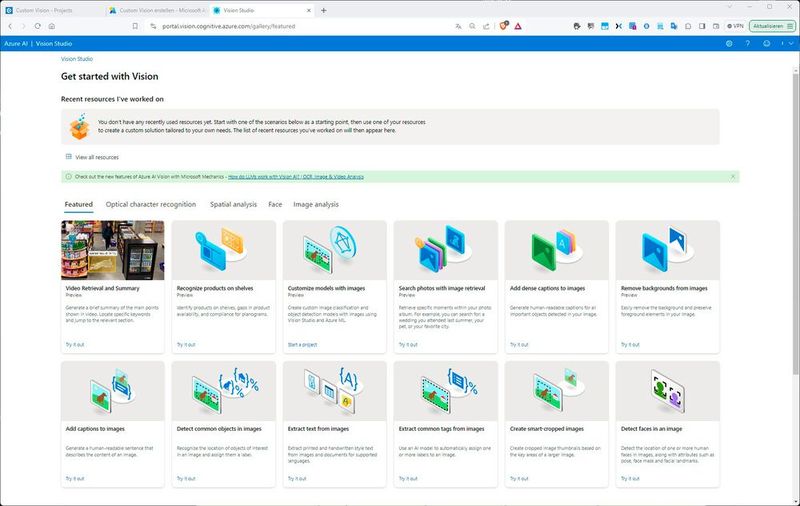800x506 pixels.
Task: Click the site info icon in address bar
Action: click(x=153, y=26)
